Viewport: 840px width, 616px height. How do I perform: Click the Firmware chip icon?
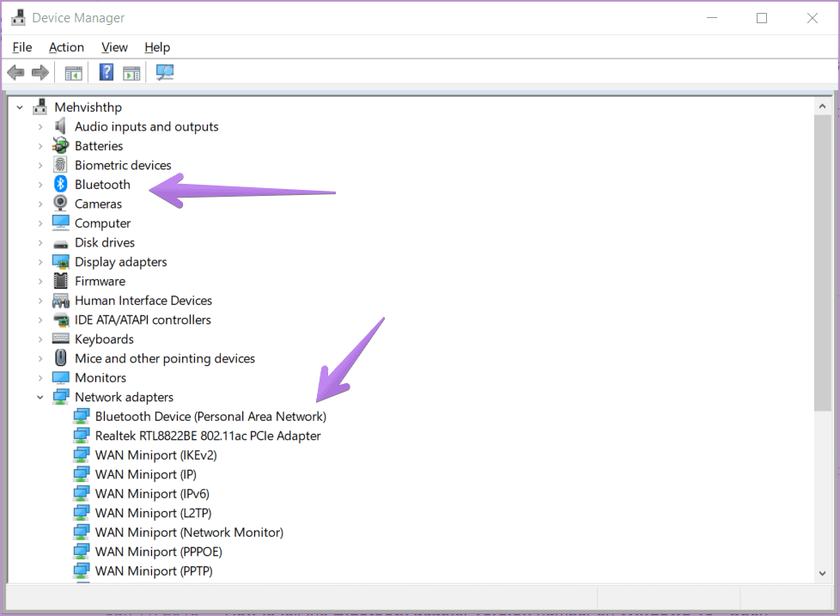[60, 281]
